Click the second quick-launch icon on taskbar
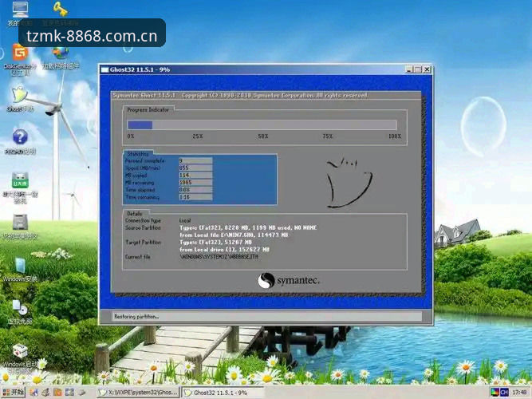The image size is (532, 399). click(x=45, y=392)
